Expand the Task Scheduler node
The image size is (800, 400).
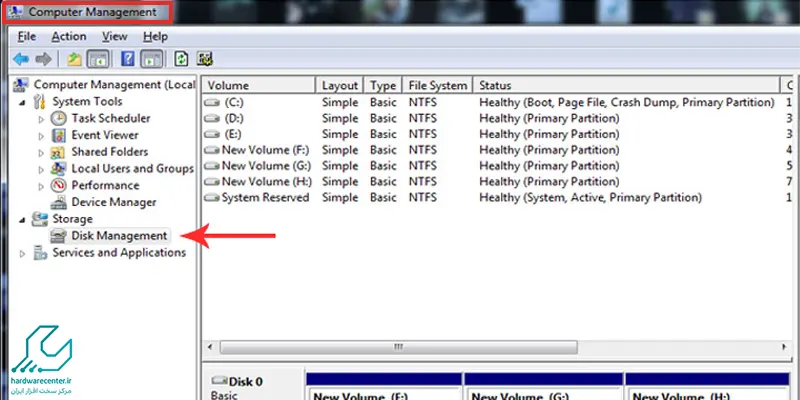pyautogui.click(x=41, y=119)
